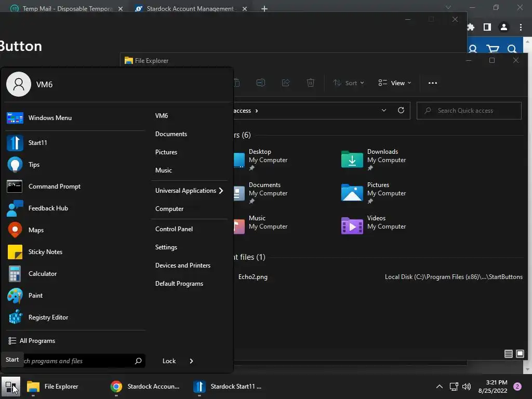532x399 pixels.
Task: Click the VM6 user avatar
Action: point(19,84)
